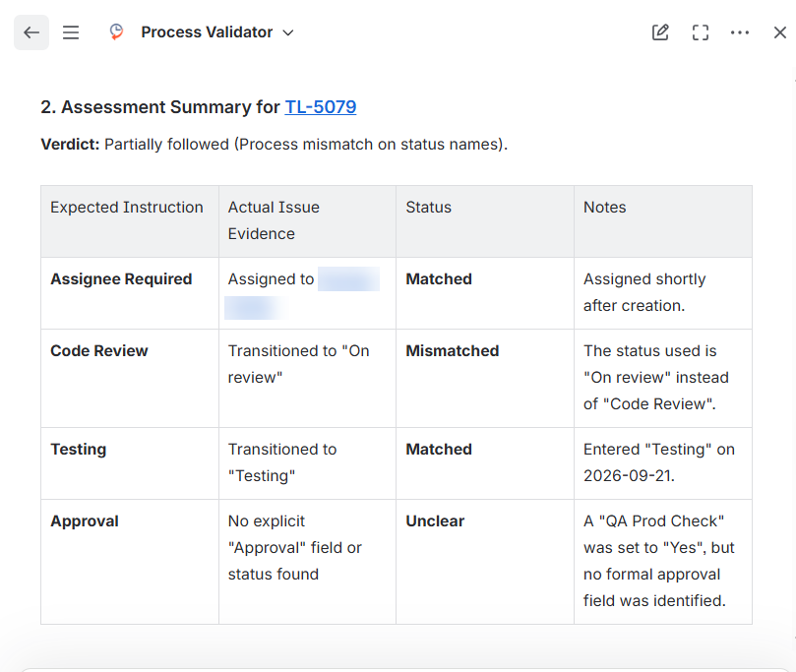Click the Assessment Summary heading text
This screenshot has width=796, height=672.
pyautogui.click(x=199, y=107)
